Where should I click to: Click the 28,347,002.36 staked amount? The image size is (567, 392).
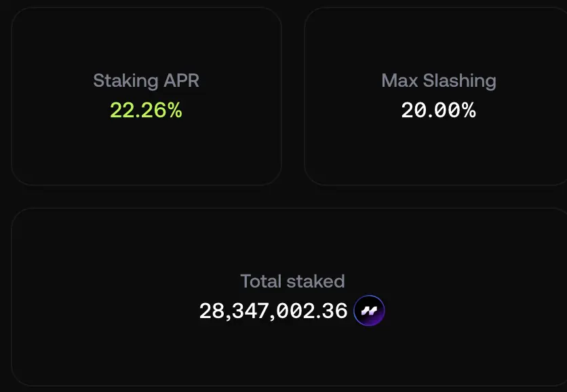273,311
